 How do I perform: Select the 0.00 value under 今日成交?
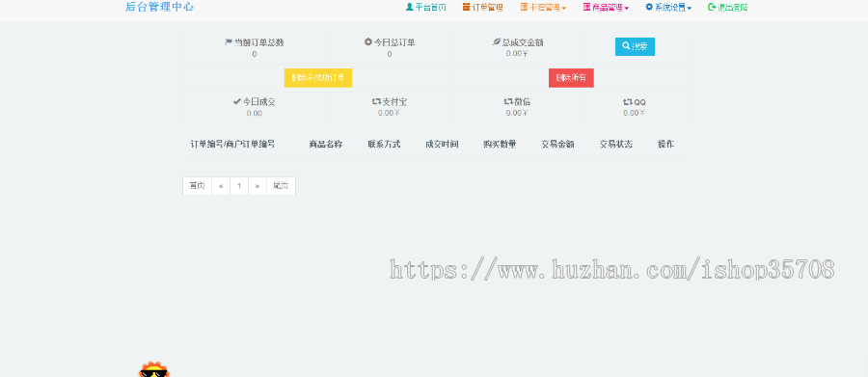[254, 113]
